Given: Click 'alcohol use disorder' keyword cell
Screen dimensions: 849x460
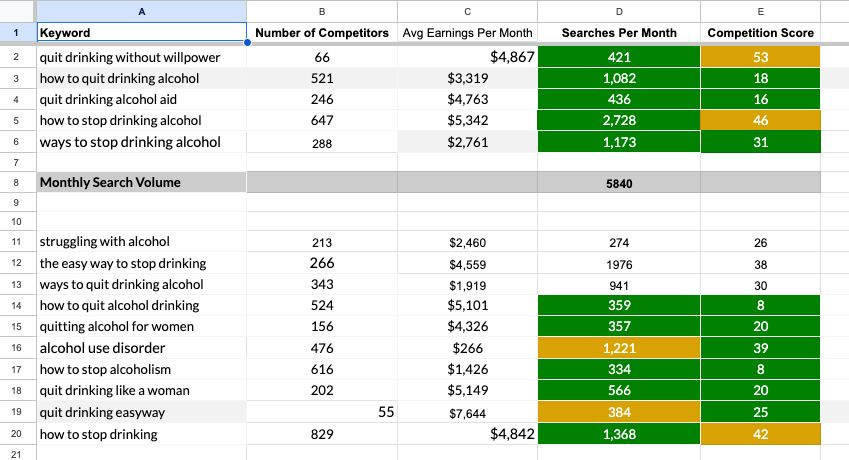Looking at the screenshot, I should tap(141, 348).
